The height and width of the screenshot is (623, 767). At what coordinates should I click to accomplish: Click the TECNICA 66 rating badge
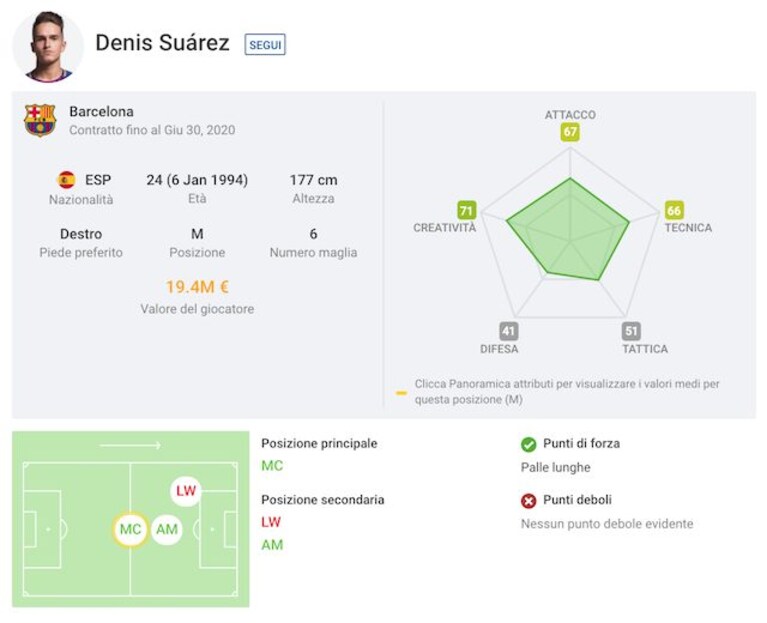[x=674, y=210]
